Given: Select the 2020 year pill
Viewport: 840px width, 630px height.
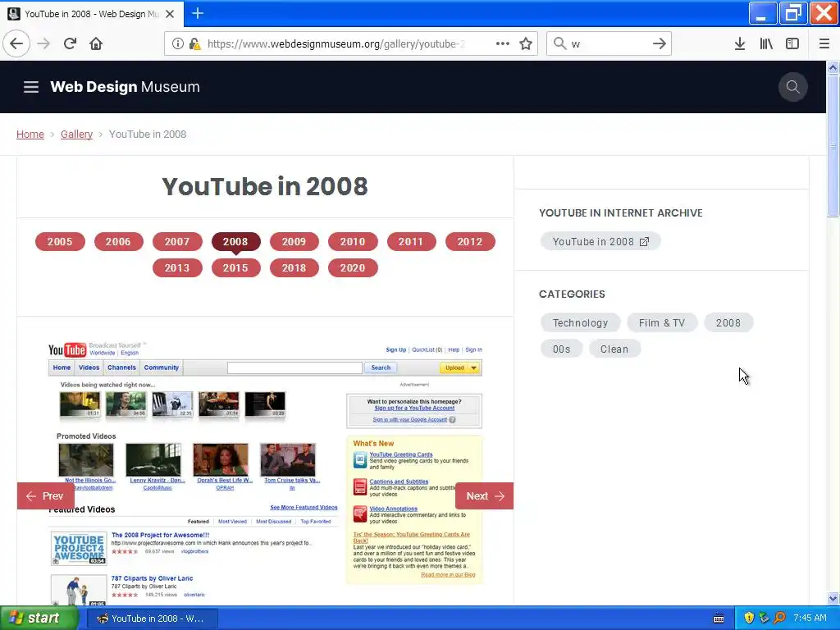Looking at the screenshot, I should [353, 268].
